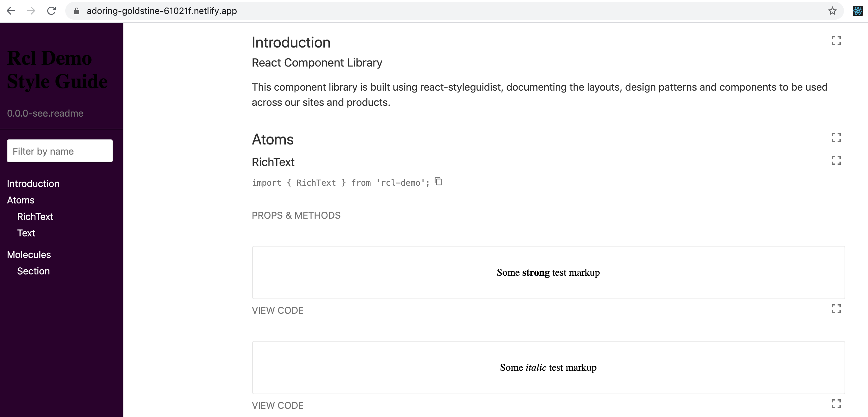The image size is (868, 417).
Task: Expand View Code under italic example
Action: (x=278, y=406)
